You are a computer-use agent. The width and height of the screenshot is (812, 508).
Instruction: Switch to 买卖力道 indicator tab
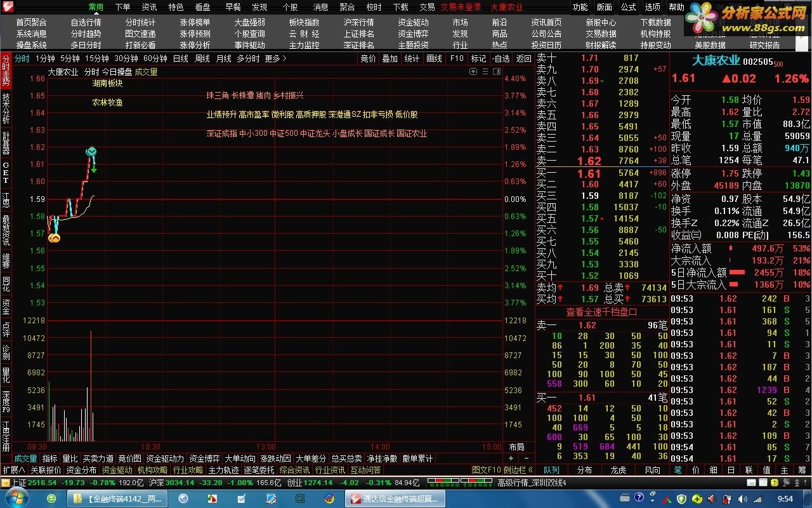click(x=98, y=458)
